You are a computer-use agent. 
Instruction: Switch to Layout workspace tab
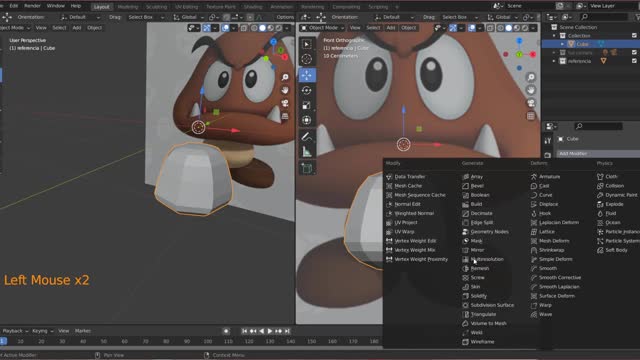pos(101,7)
